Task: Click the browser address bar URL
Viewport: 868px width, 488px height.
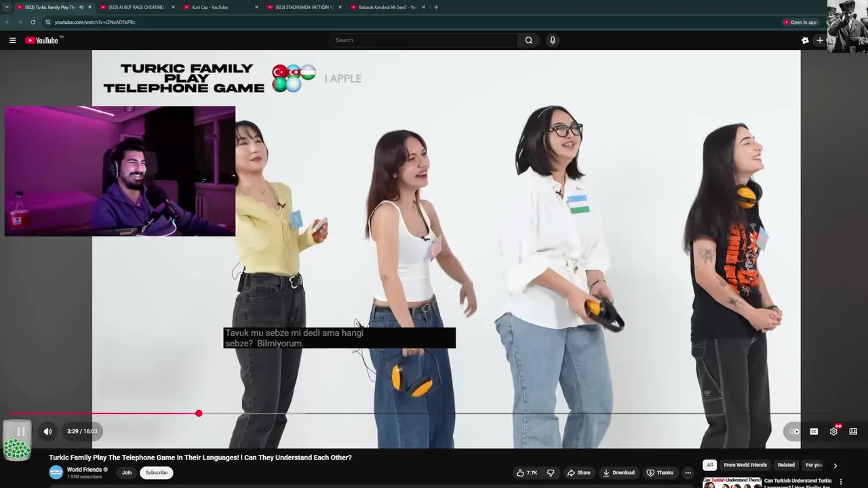Action: (95, 22)
